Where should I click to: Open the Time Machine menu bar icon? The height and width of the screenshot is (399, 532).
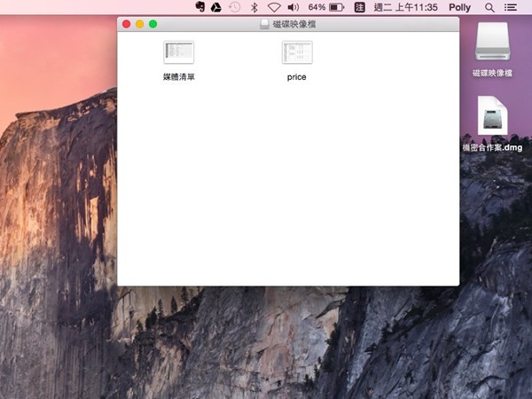234,7
